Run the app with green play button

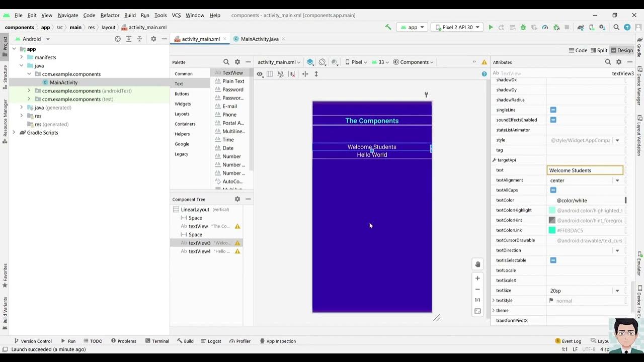coord(491,27)
